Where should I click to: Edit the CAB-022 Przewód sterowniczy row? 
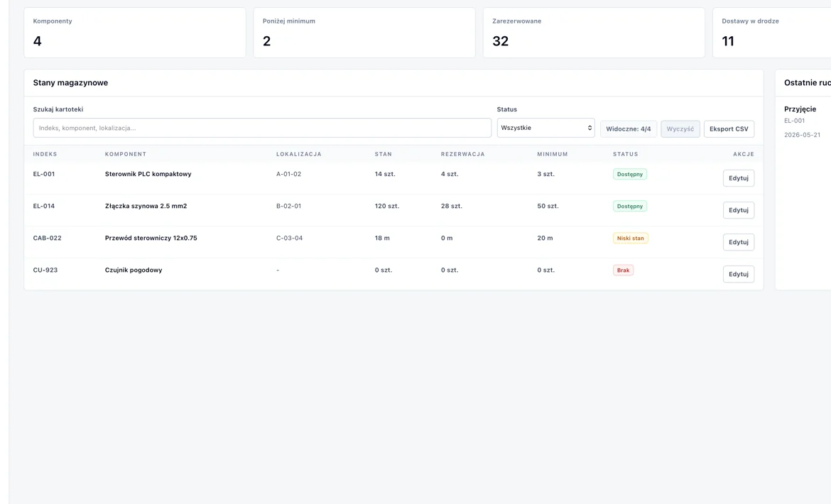pos(738,242)
